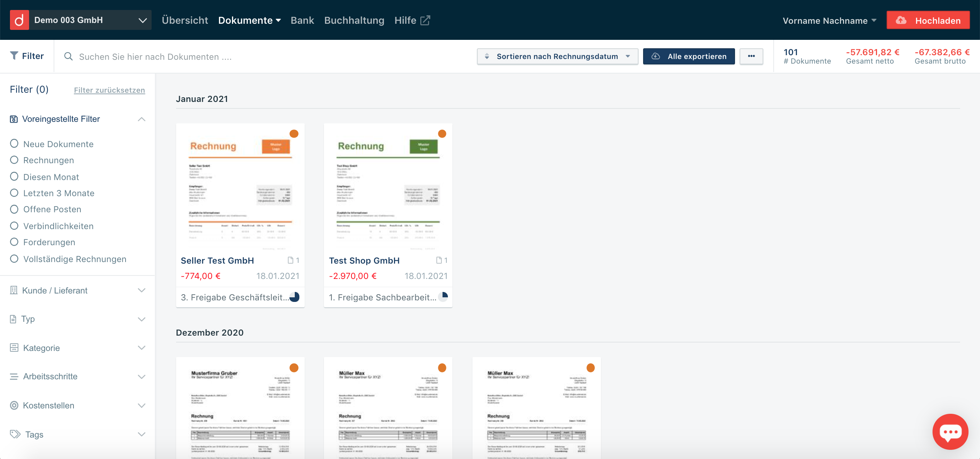Open the Sortieren nach Rechnungsdatum dropdown

coord(557,56)
